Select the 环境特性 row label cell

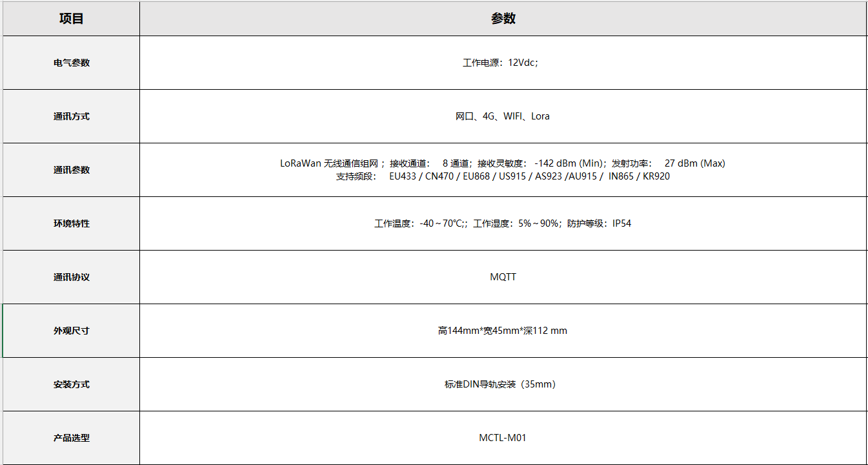click(71, 223)
